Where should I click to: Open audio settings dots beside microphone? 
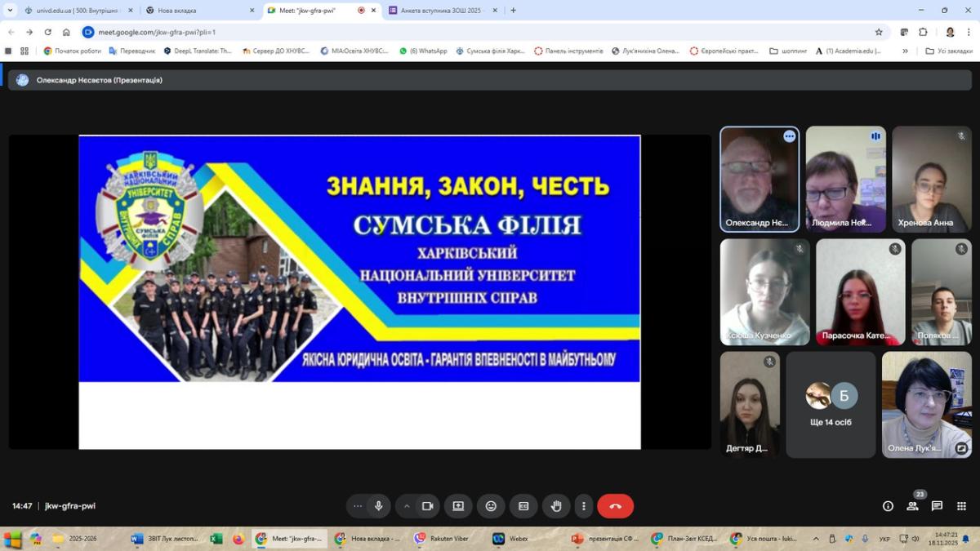point(358,506)
